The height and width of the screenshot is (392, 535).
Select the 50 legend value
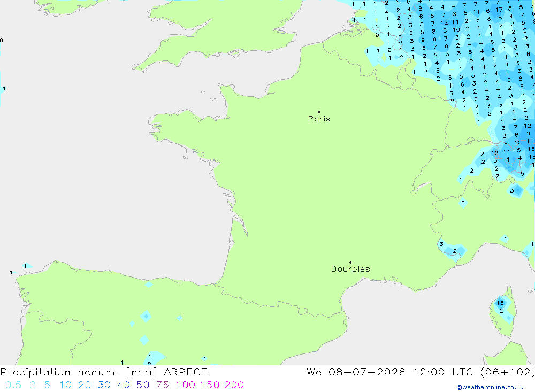point(143,385)
